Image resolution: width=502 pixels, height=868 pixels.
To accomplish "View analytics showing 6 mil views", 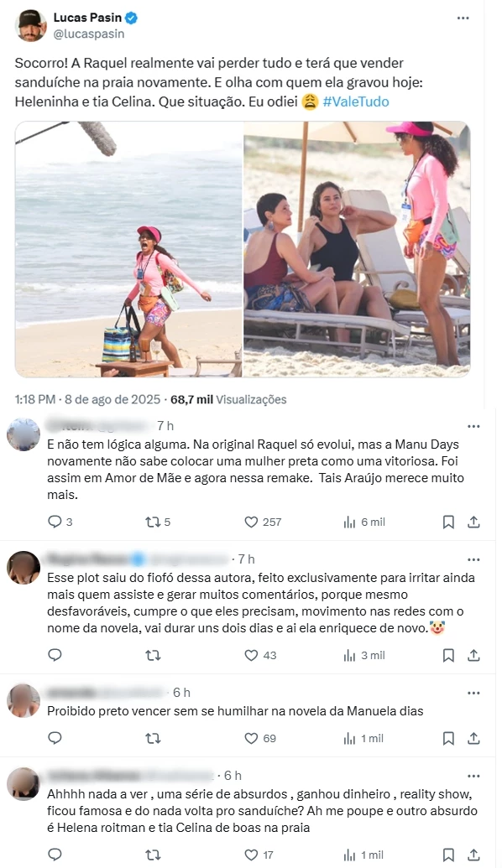I will point(364,522).
